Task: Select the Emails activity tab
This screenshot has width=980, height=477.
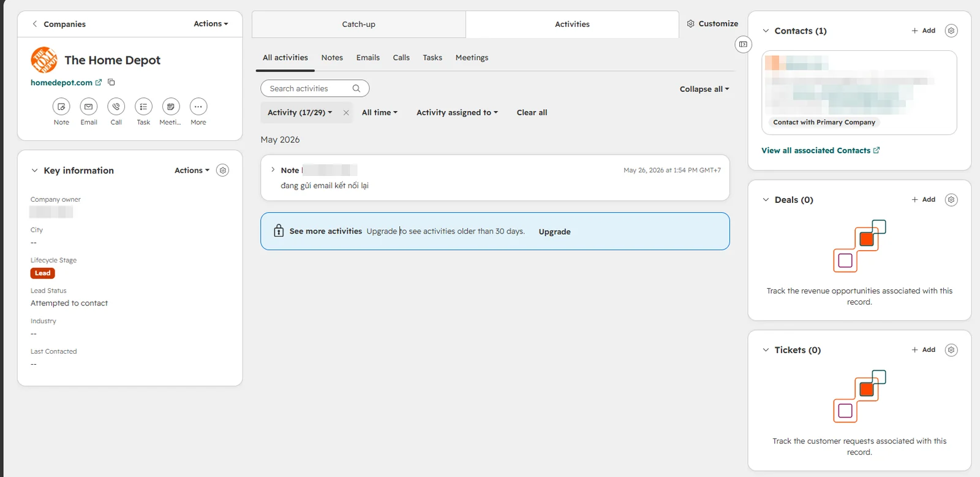Action: tap(368, 58)
